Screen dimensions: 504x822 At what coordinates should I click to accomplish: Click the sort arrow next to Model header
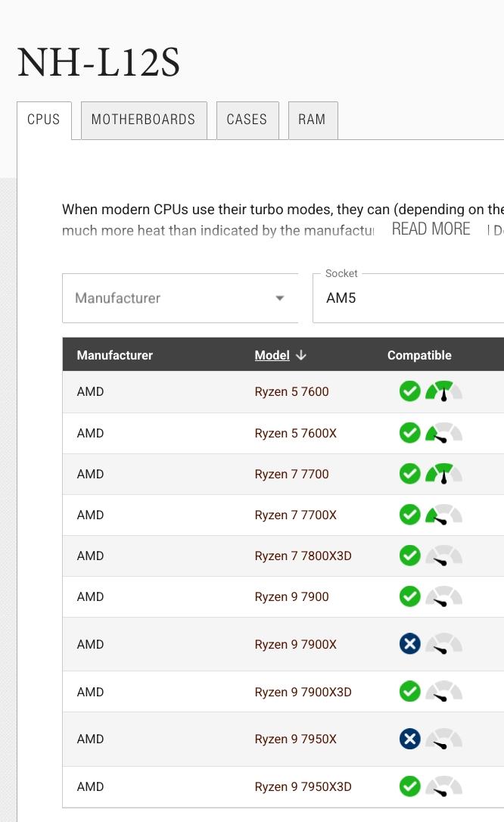pyautogui.click(x=300, y=356)
